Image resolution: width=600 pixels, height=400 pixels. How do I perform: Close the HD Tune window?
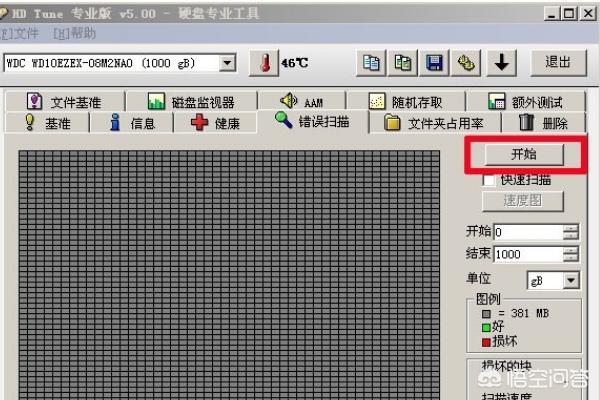(x=588, y=14)
